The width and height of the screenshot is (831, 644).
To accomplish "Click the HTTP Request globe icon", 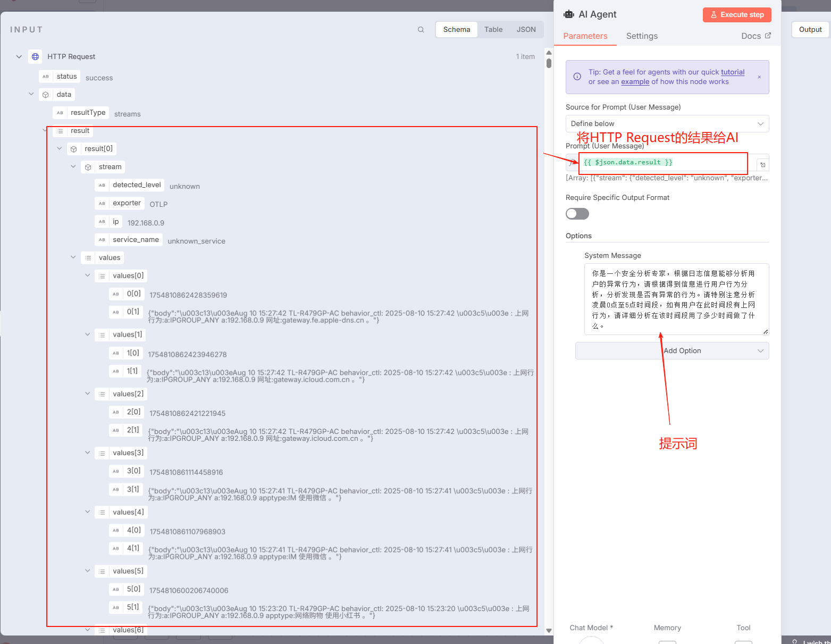I will (x=35, y=56).
